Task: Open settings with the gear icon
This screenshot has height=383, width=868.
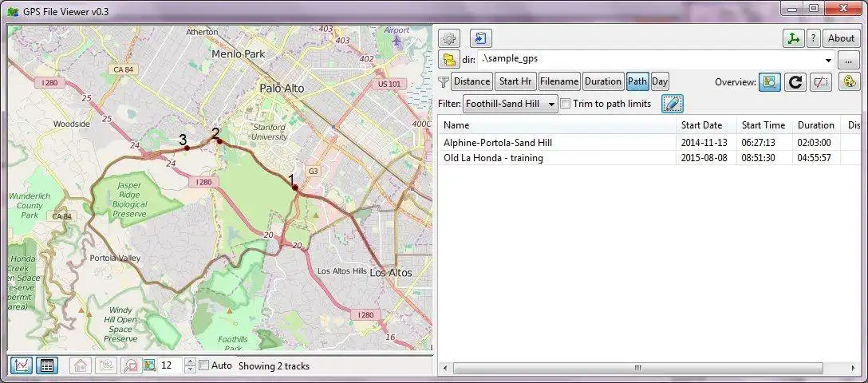Action: coord(449,38)
